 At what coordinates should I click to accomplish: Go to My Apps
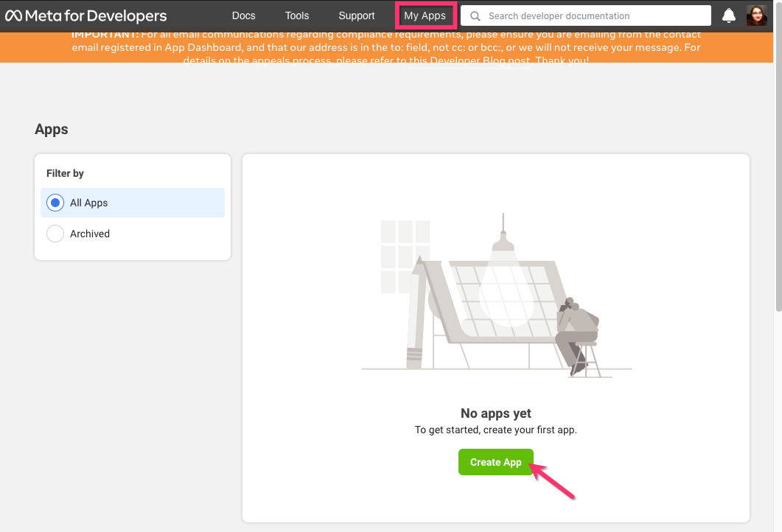[x=425, y=16]
